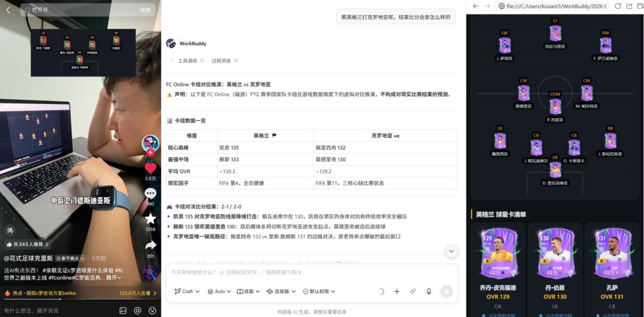Open the picture-in-picture formation thumbnail in the video

pos(83,52)
